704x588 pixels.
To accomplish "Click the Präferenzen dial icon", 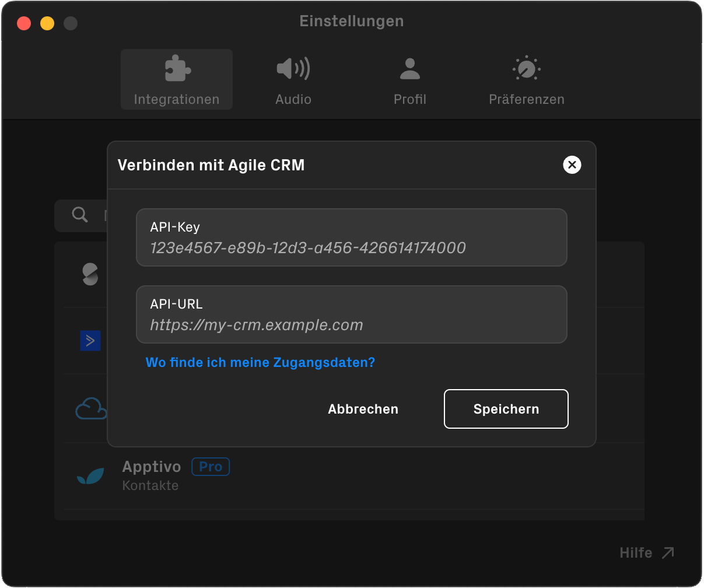I will click(526, 69).
